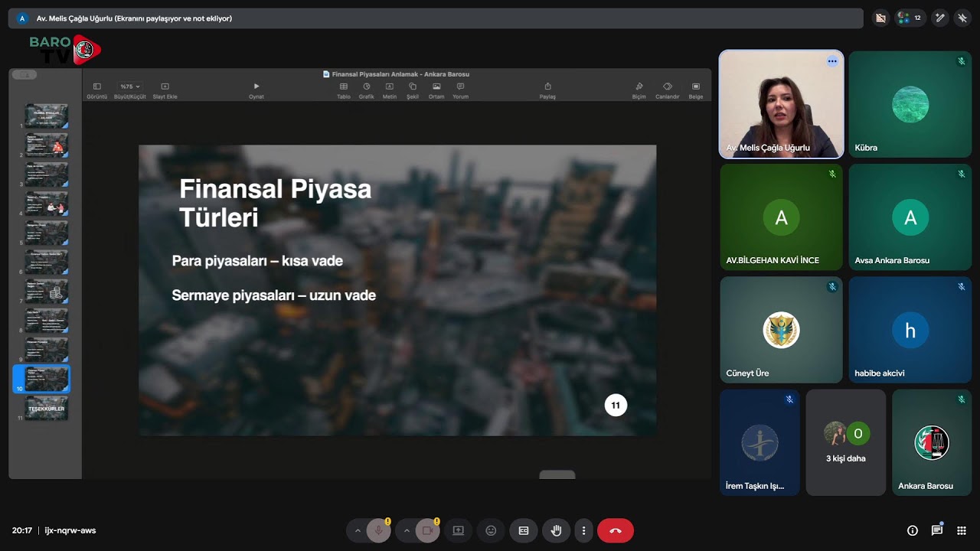This screenshot has width=980, height=551.
Task: Open the Biçim format panel
Action: point(639,90)
